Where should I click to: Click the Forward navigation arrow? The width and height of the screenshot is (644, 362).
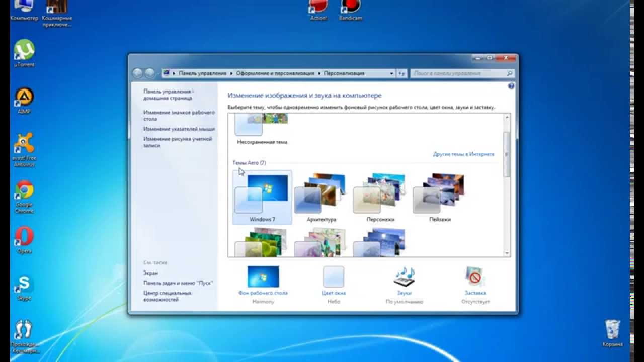point(149,73)
